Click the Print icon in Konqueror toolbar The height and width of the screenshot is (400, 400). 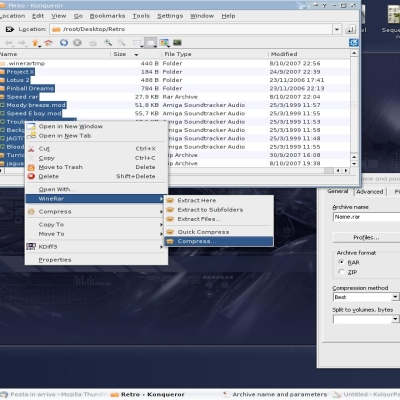tap(93, 43)
